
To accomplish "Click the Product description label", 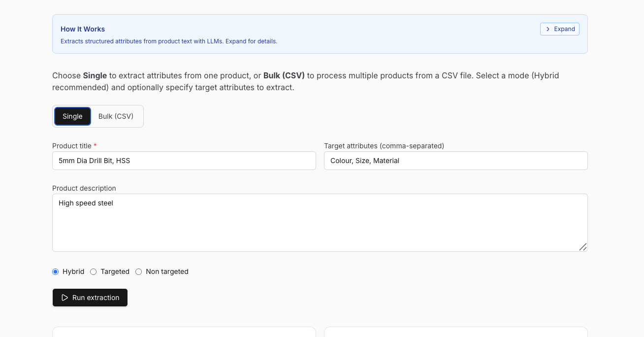I will [x=84, y=188].
